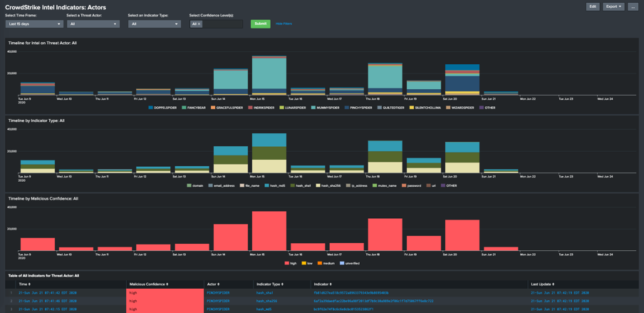The height and width of the screenshot is (313, 644).
Task: Toggle url legend entry
Action: click(431, 185)
